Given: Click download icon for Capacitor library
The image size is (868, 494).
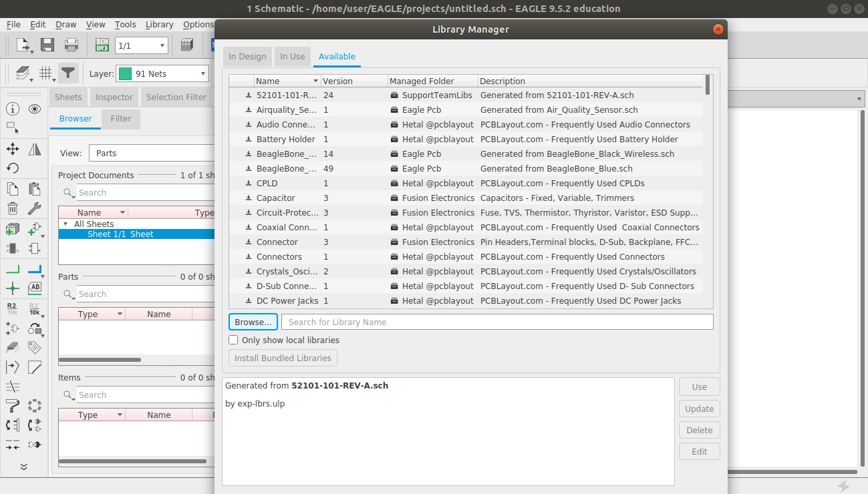Looking at the screenshot, I should click(x=249, y=198).
